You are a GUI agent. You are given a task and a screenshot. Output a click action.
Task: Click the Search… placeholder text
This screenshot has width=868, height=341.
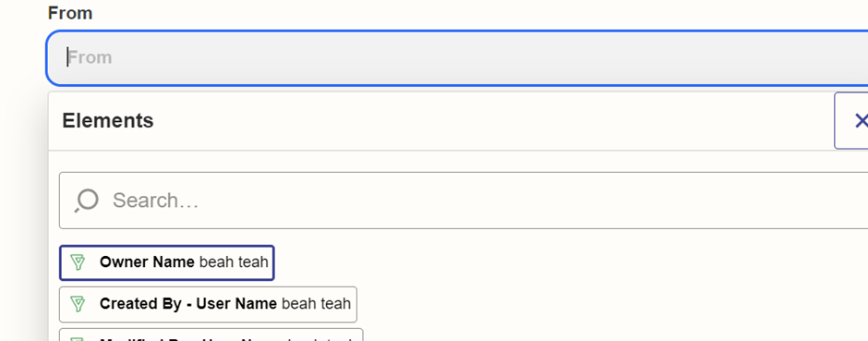[155, 201]
